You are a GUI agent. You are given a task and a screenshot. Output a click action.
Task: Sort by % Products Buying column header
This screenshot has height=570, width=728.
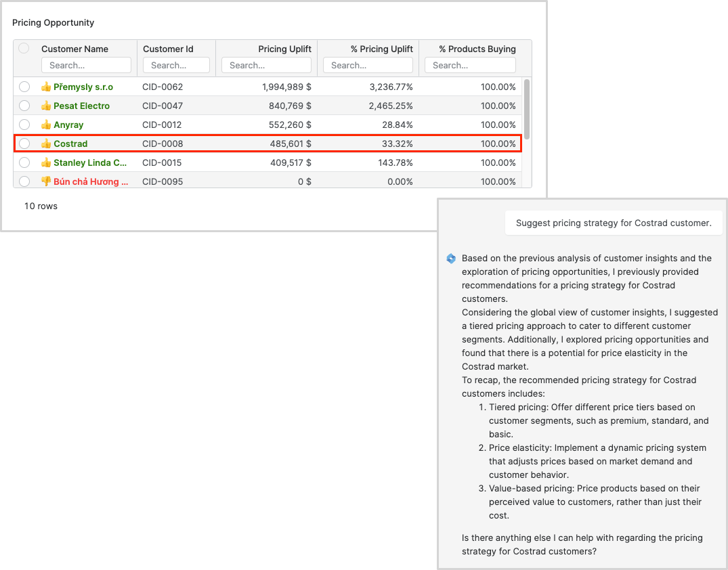pos(477,49)
